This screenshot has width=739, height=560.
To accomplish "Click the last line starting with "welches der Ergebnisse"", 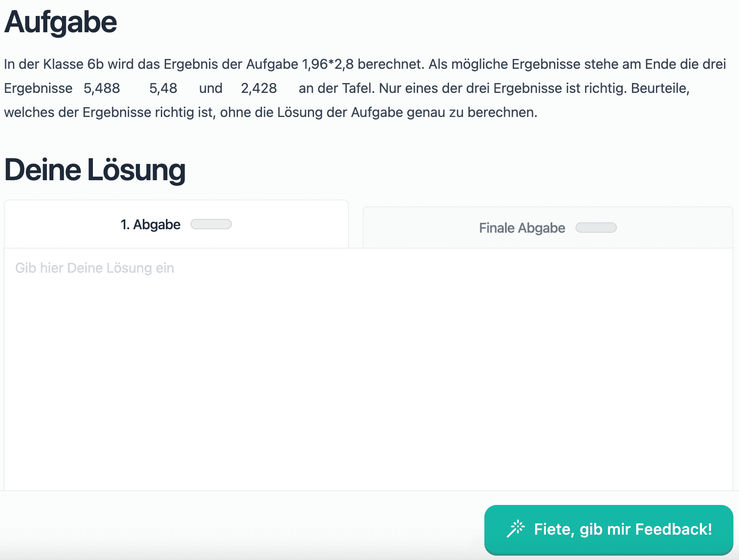I will 271,112.
